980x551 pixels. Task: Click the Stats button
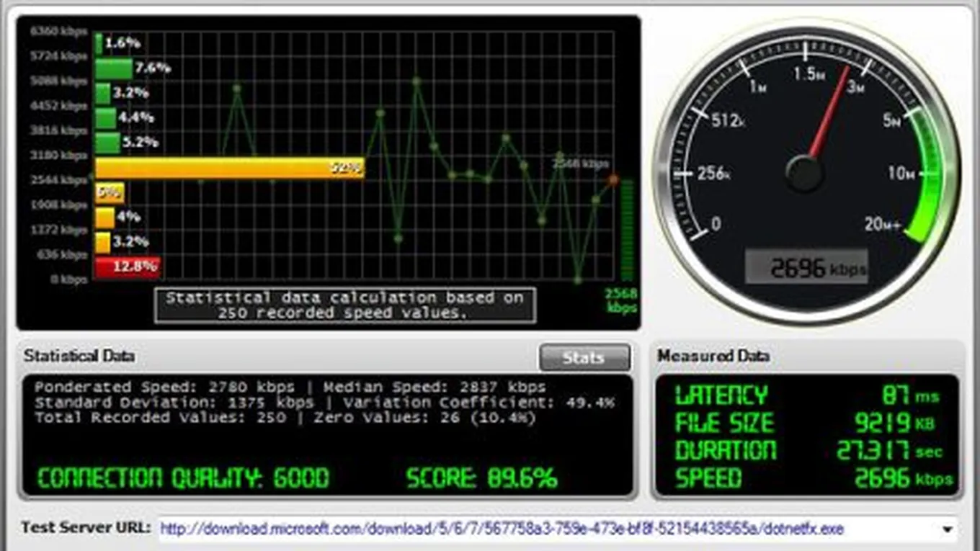(584, 357)
